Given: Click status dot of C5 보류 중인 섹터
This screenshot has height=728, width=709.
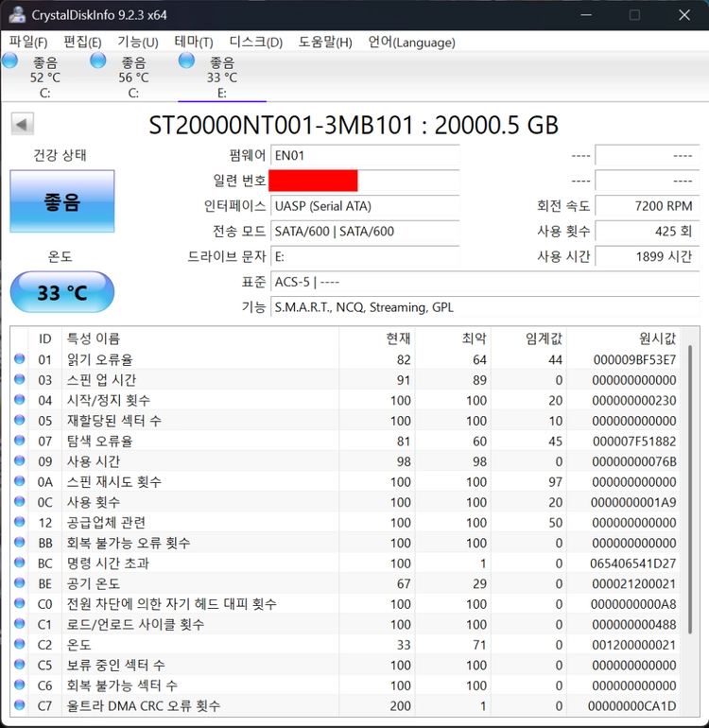Looking at the screenshot, I should (x=20, y=665).
